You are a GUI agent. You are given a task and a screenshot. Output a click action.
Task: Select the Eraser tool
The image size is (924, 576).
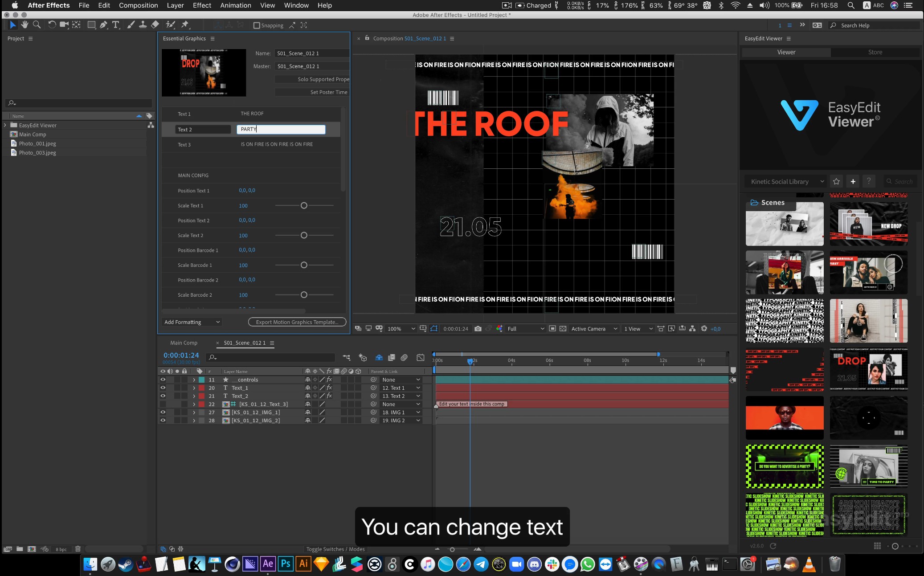155,25
